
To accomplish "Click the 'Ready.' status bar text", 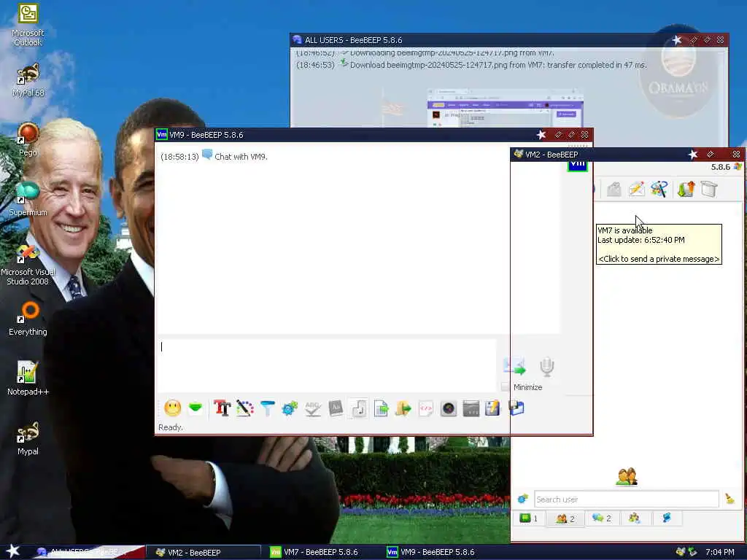I will 171,427.
